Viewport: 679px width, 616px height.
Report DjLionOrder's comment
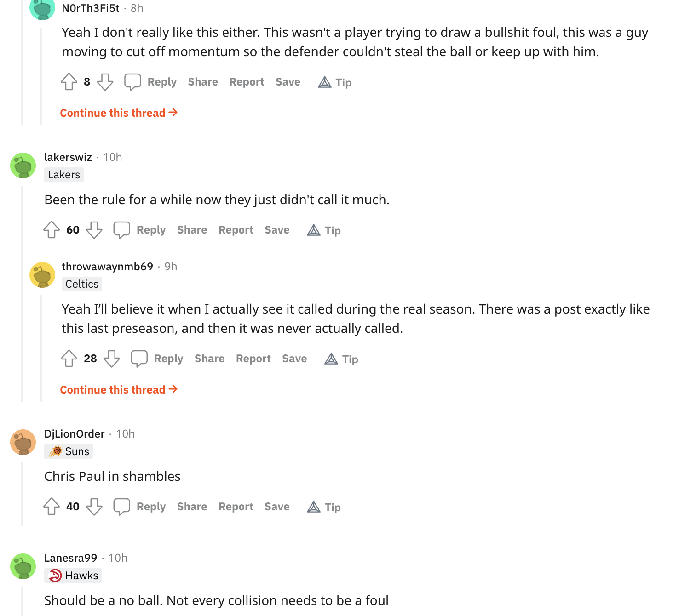click(236, 507)
